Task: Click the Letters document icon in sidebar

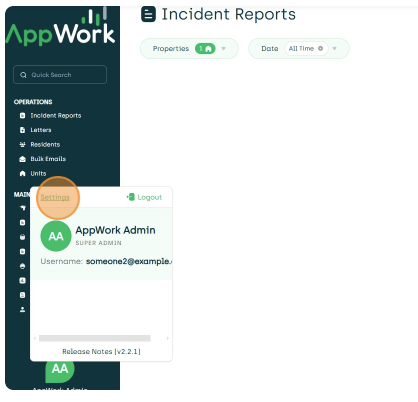Action: click(22, 130)
